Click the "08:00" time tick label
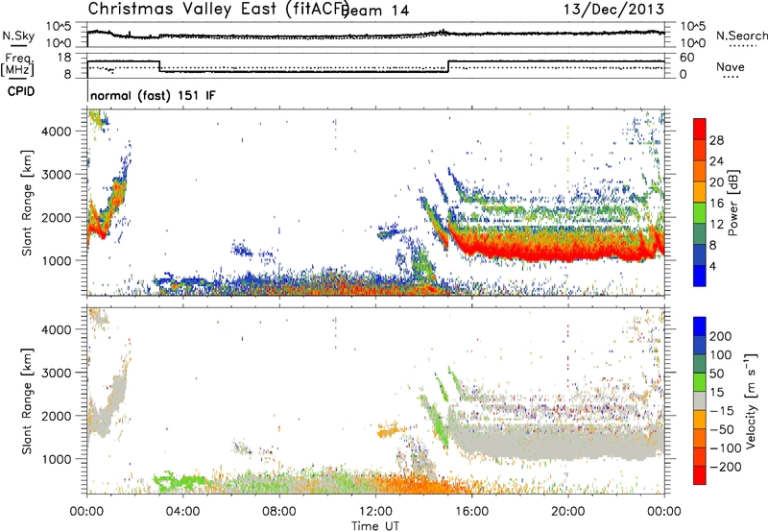 (x=278, y=512)
